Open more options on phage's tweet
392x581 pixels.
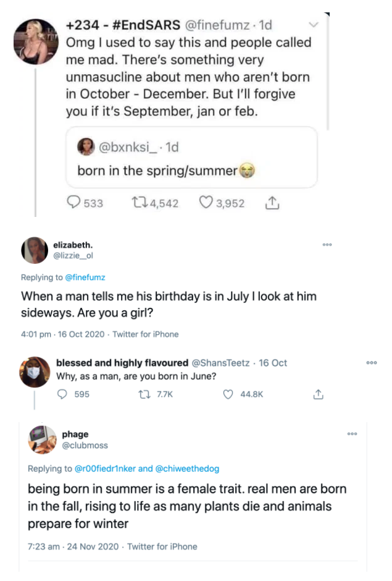(x=352, y=433)
